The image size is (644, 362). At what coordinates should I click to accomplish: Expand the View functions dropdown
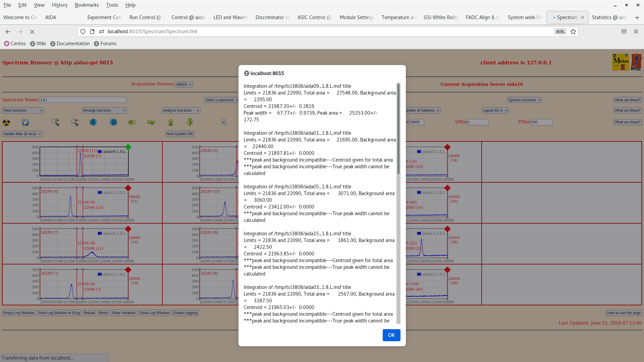[x=23, y=110]
